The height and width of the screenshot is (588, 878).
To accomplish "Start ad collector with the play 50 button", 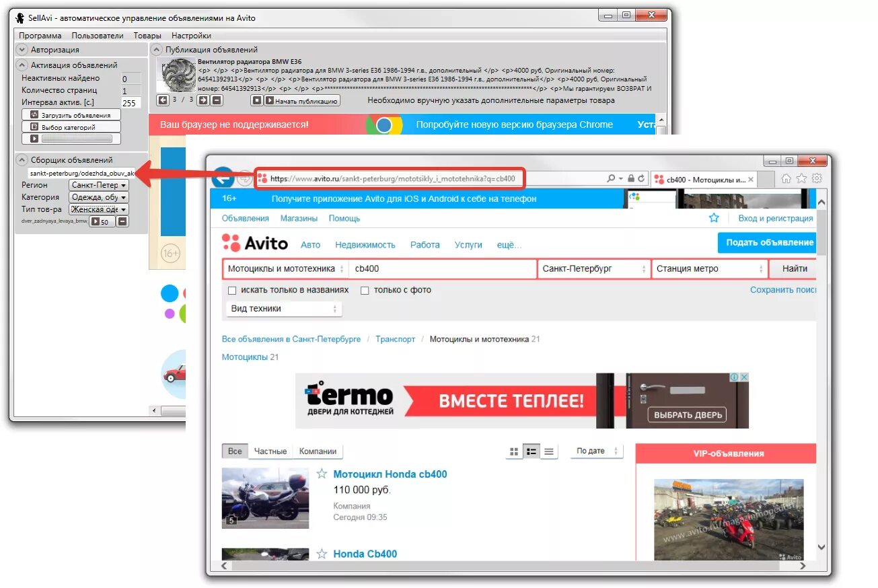I will pyautogui.click(x=102, y=221).
